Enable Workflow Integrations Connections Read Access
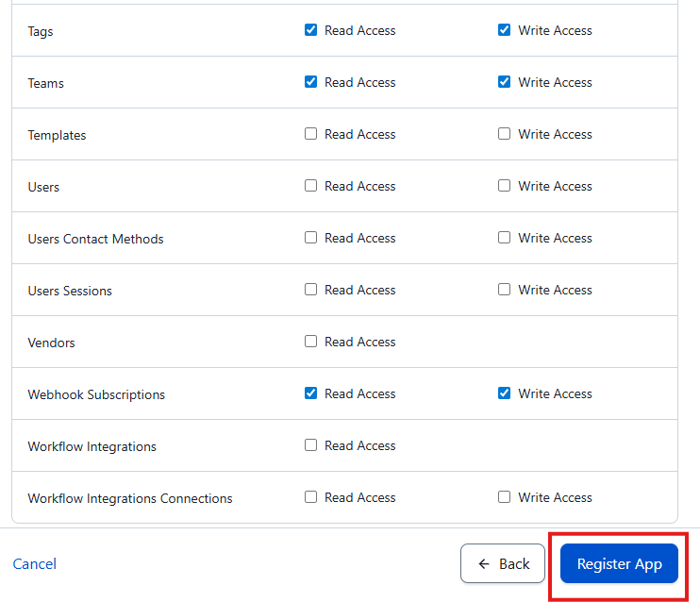Viewport: 700px width, 602px height. click(311, 497)
